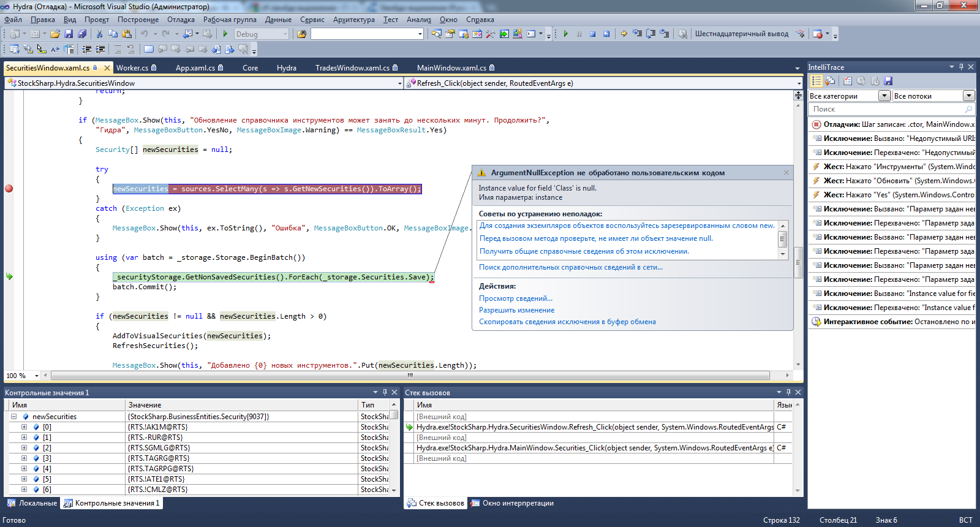The height and width of the screenshot is (527, 980).
Task: Click the Decrease Indent icon
Action: point(86,49)
